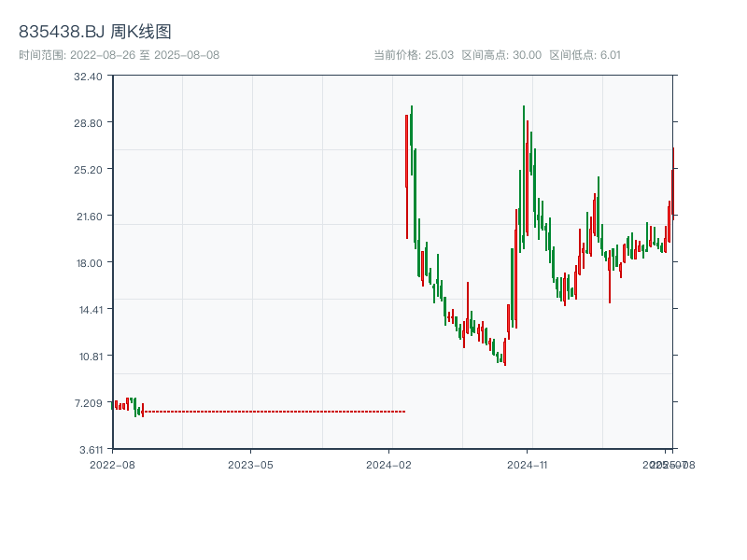Click y-axis label 21.60
The image size is (747, 560).
[90, 217]
